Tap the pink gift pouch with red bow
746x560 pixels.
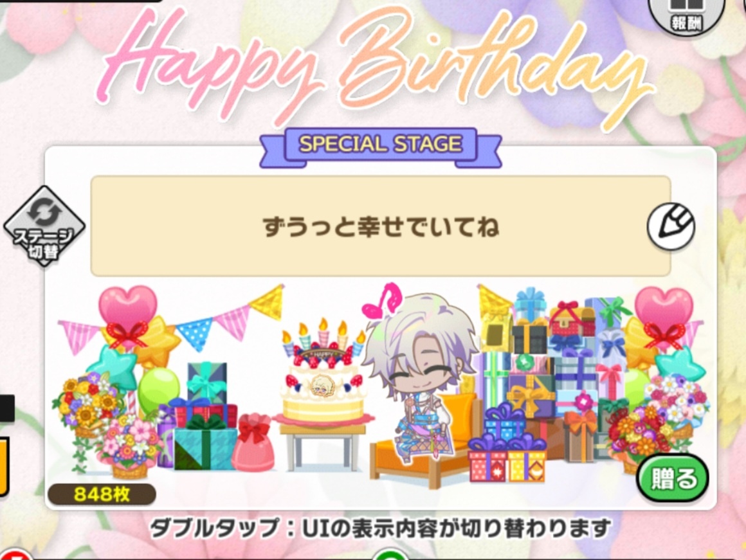253,442
